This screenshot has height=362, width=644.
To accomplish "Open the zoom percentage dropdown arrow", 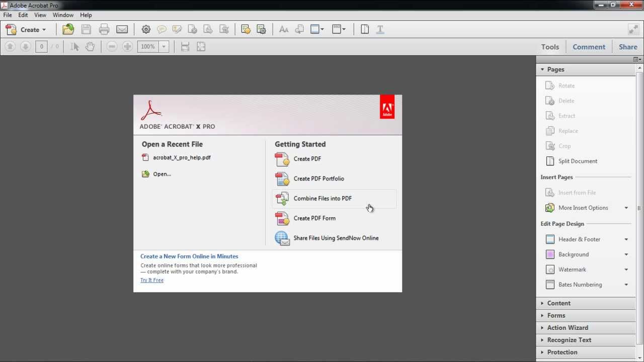I will 164,46.
